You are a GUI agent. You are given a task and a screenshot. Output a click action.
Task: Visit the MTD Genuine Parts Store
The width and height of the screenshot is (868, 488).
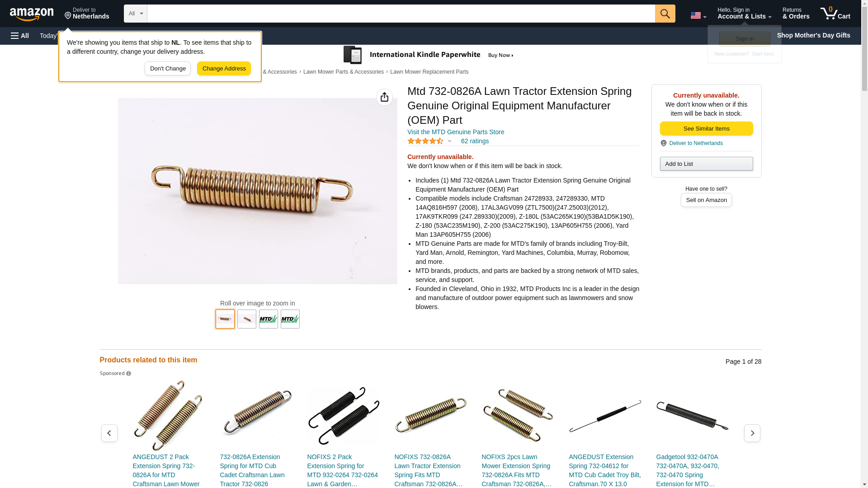point(456,132)
